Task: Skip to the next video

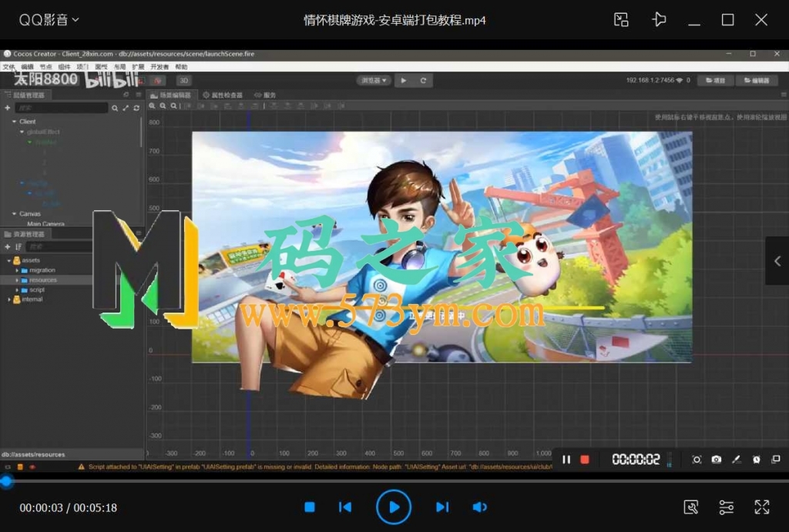Action: click(x=442, y=507)
